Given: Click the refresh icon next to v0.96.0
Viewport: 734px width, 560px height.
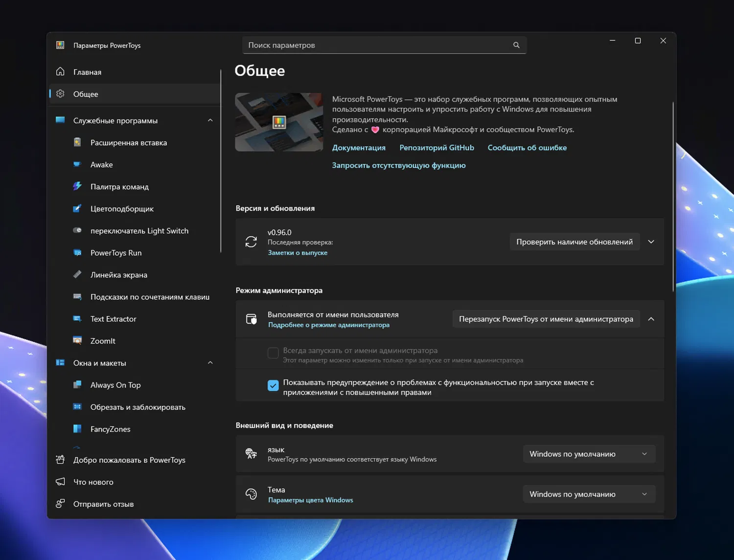Looking at the screenshot, I should click(251, 242).
